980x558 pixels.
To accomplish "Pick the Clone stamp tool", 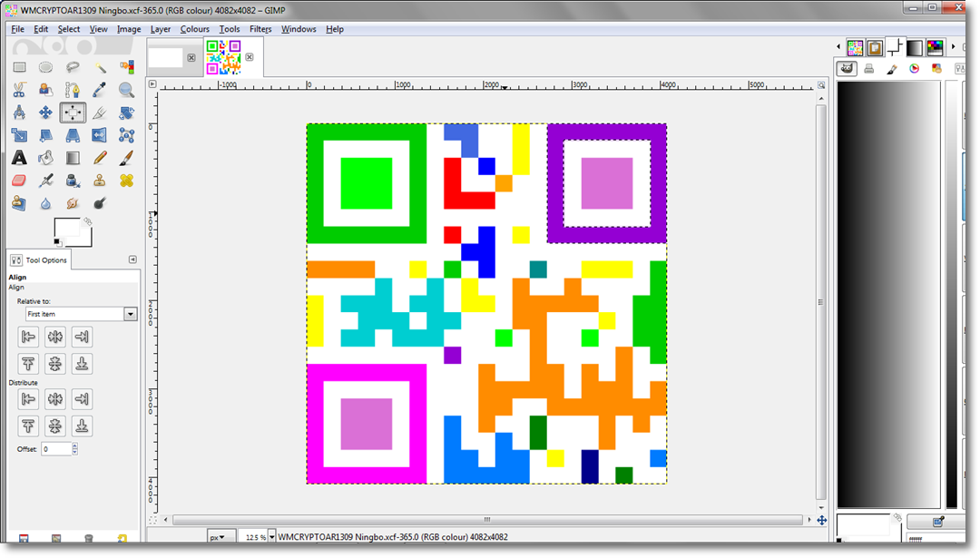I will (x=100, y=181).
